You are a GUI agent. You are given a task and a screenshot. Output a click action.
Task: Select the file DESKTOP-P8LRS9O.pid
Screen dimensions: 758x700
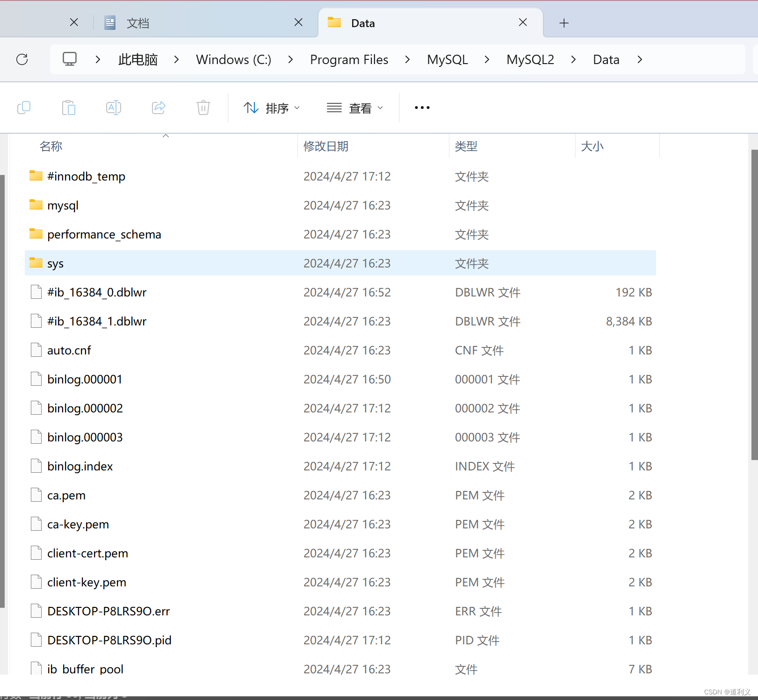point(340,640)
